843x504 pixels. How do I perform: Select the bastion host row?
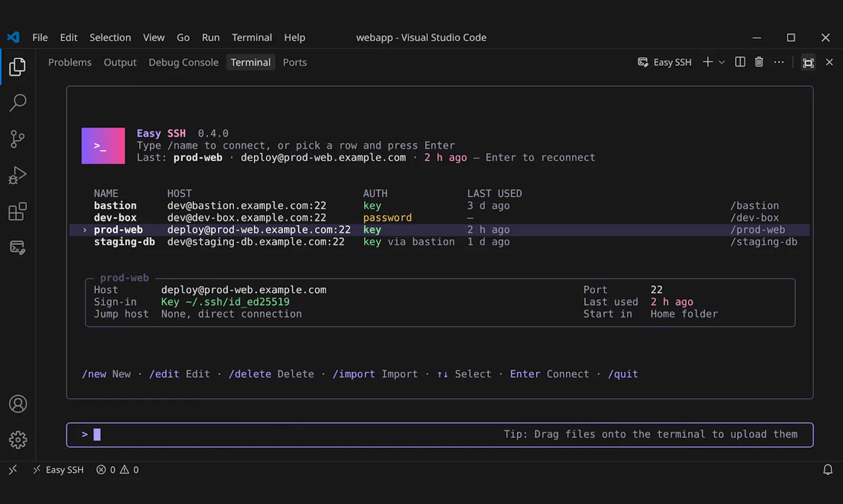pos(439,206)
